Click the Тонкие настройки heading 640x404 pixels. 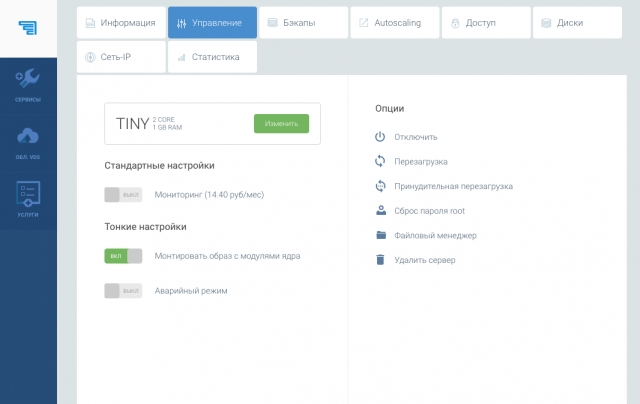tap(145, 226)
